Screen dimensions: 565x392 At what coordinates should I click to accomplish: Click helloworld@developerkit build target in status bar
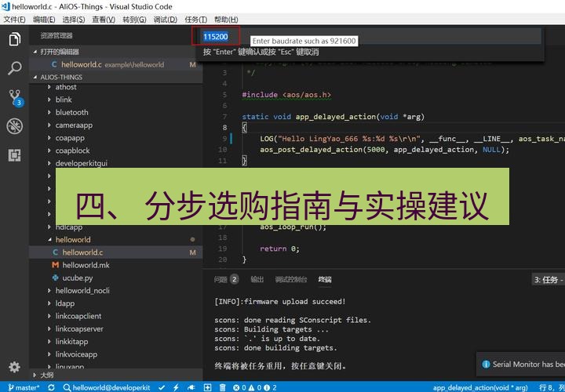pos(107,387)
